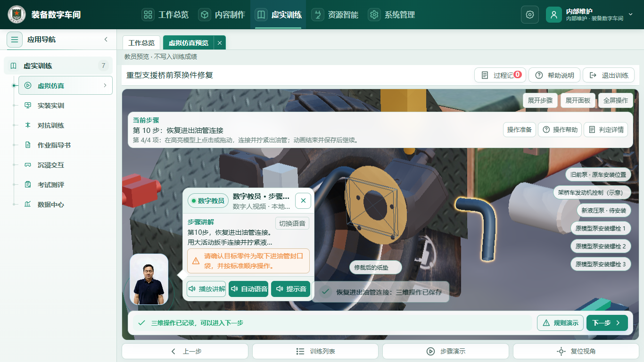Close the 数字教员 popup panel
The image size is (644, 362).
(303, 201)
